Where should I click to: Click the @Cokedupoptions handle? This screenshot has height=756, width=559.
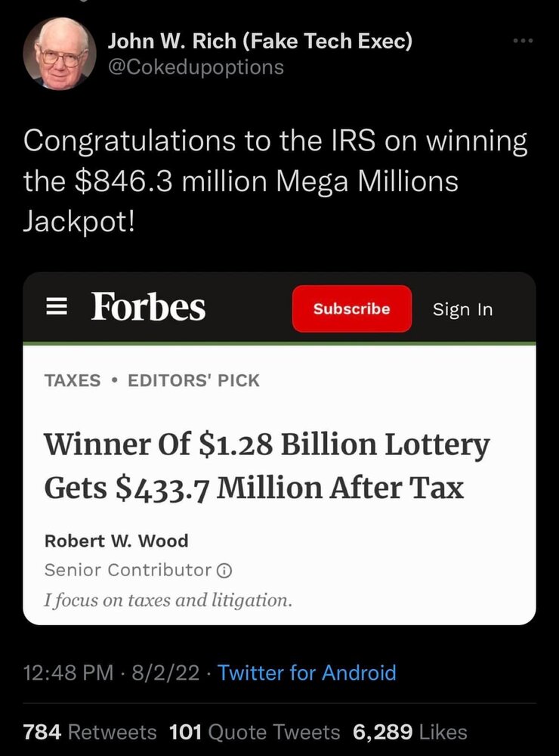(196, 67)
